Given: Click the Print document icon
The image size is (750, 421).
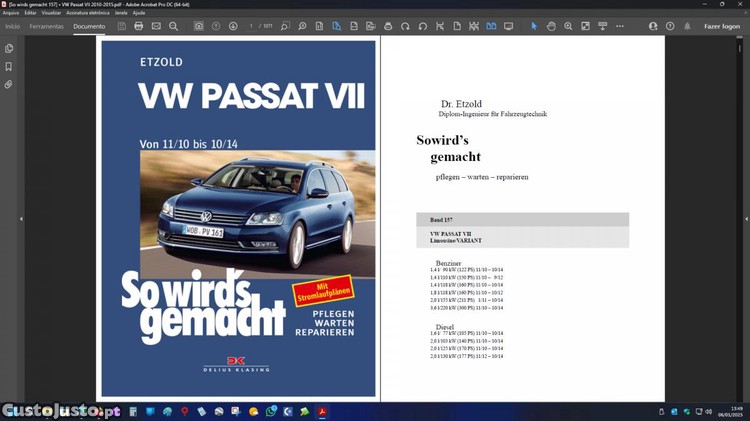Looking at the screenshot, I should (139, 26).
